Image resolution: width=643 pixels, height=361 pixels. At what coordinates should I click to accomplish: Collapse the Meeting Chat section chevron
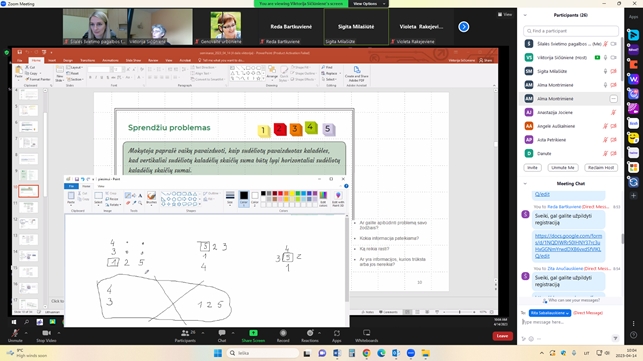(525, 184)
